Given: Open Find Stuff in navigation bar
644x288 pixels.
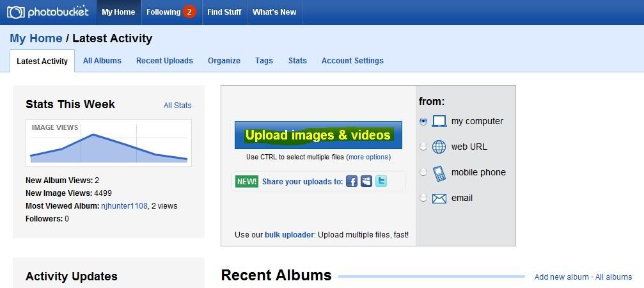Looking at the screenshot, I should [x=224, y=12].
